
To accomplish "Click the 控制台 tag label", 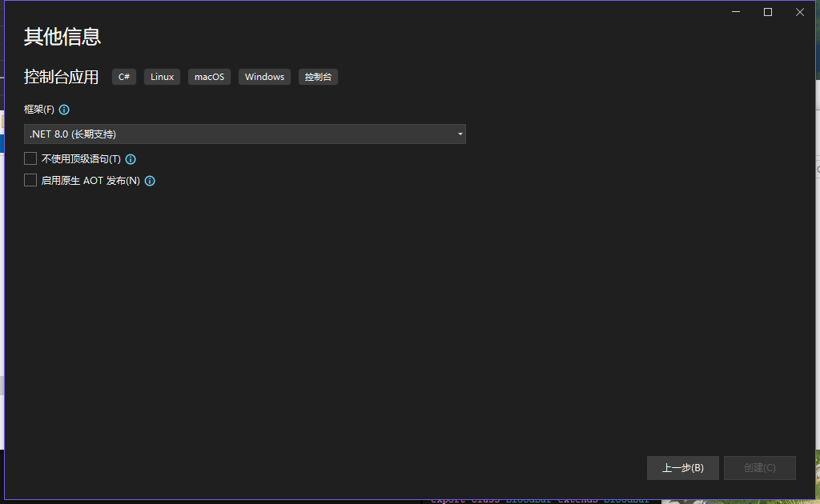I will [x=318, y=77].
